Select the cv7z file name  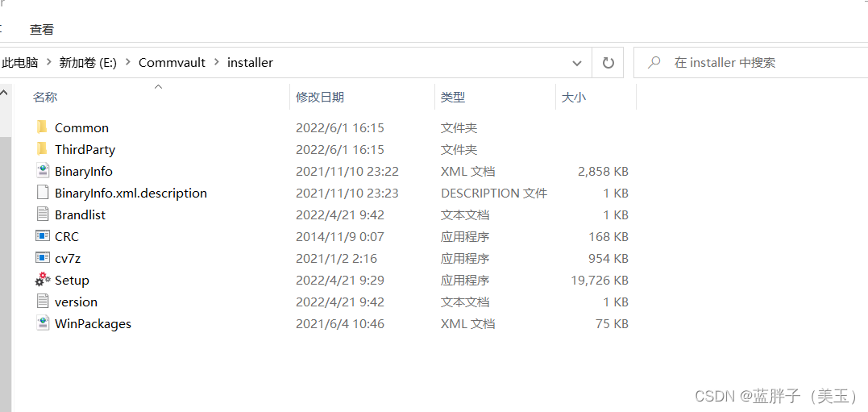(68, 258)
